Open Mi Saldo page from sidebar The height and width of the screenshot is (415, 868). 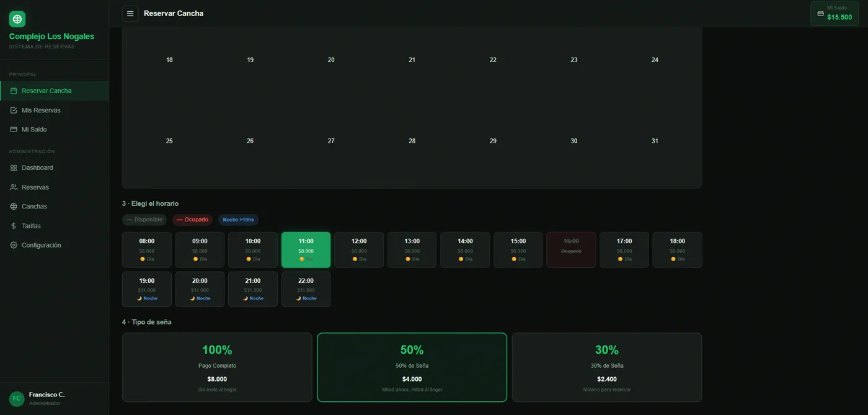(55, 130)
